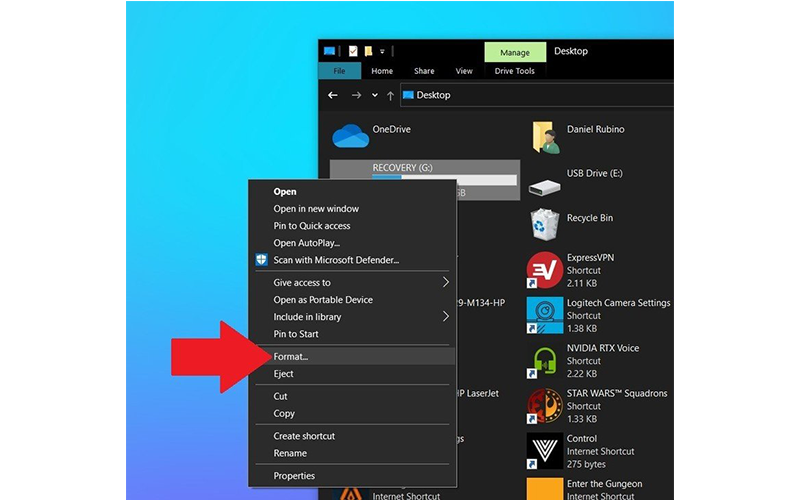Open the OneDrive cloud icon
This screenshot has height=500, width=799.
point(350,136)
